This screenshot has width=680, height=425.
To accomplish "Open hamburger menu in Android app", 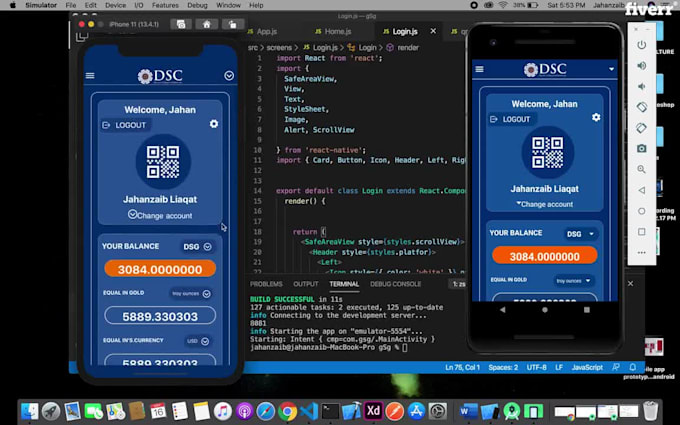I will (x=480, y=69).
